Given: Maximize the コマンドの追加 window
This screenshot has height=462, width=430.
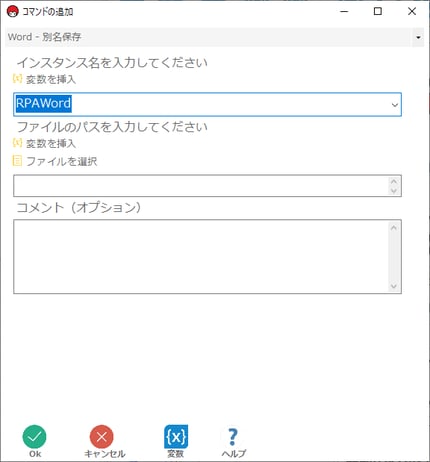Looking at the screenshot, I should (x=378, y=11).
